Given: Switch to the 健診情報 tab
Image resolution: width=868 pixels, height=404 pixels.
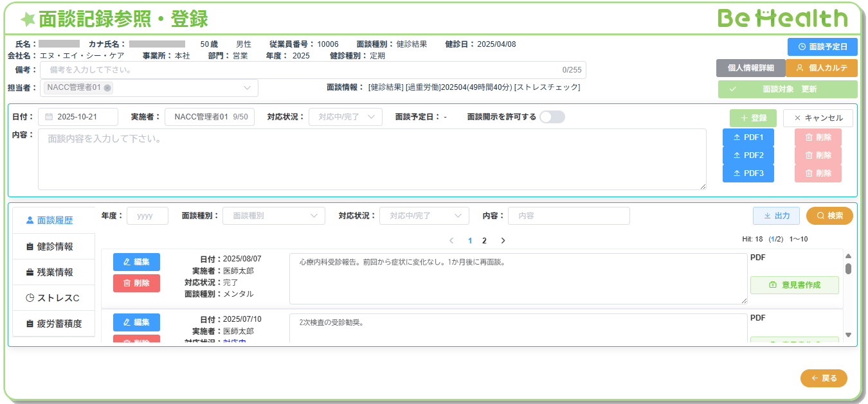Looking at the screenshot, I should (x=54, y=247).
